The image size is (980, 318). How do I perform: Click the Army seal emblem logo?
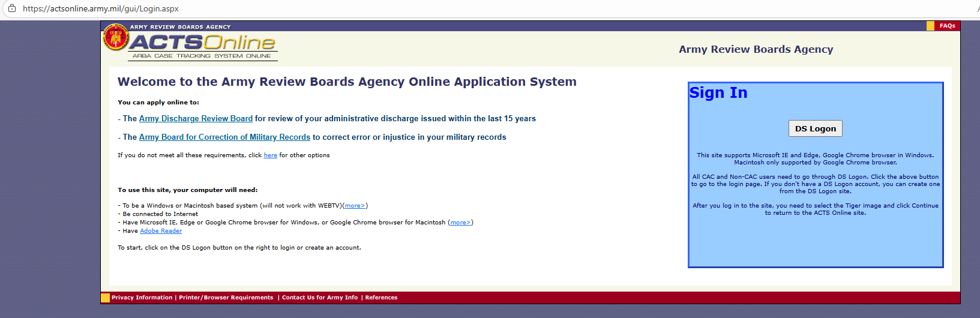[x=115, y=37]
